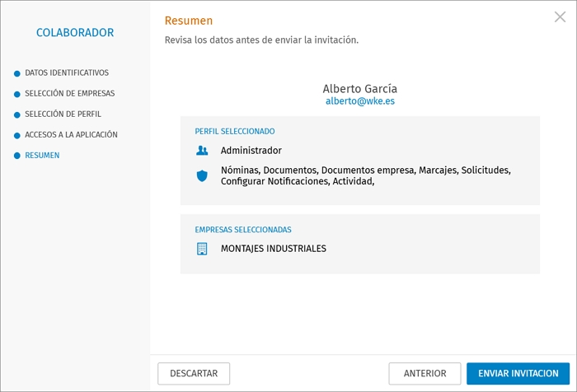Screen dimensions: 577x392
Task: Click the Administrador profile text
Action: tap(251, 151)
